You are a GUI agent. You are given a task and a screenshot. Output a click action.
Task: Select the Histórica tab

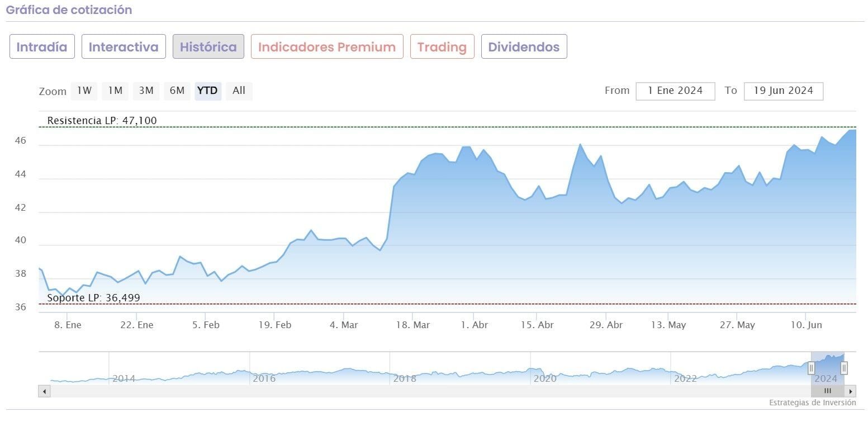click(x=208, y=47)
